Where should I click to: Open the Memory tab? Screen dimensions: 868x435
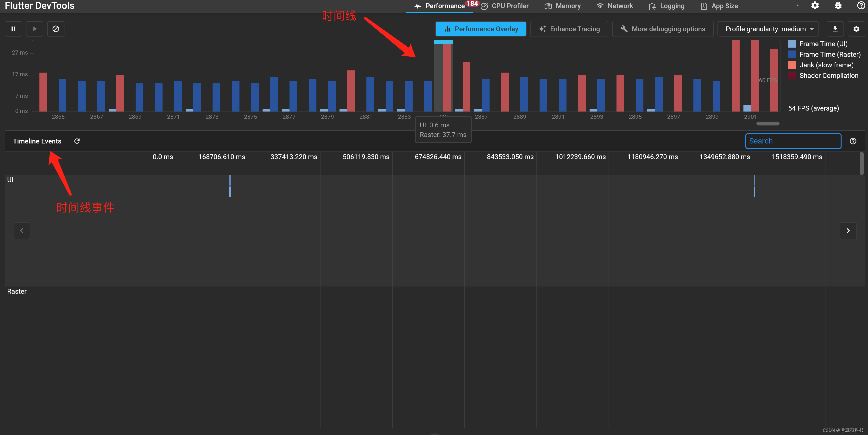pos(563,6)
